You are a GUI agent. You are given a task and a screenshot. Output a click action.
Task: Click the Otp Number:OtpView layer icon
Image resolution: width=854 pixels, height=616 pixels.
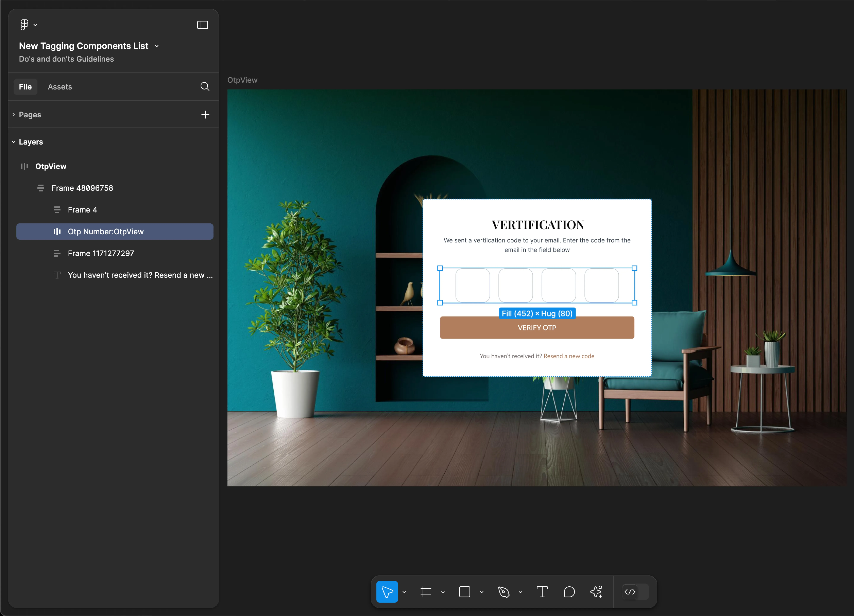(57, 232)
